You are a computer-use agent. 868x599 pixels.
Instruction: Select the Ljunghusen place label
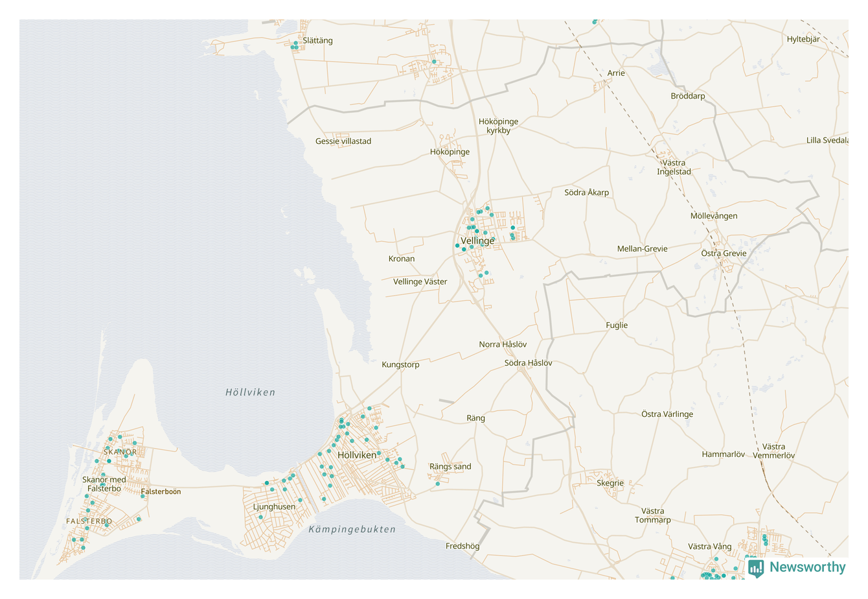274,507
